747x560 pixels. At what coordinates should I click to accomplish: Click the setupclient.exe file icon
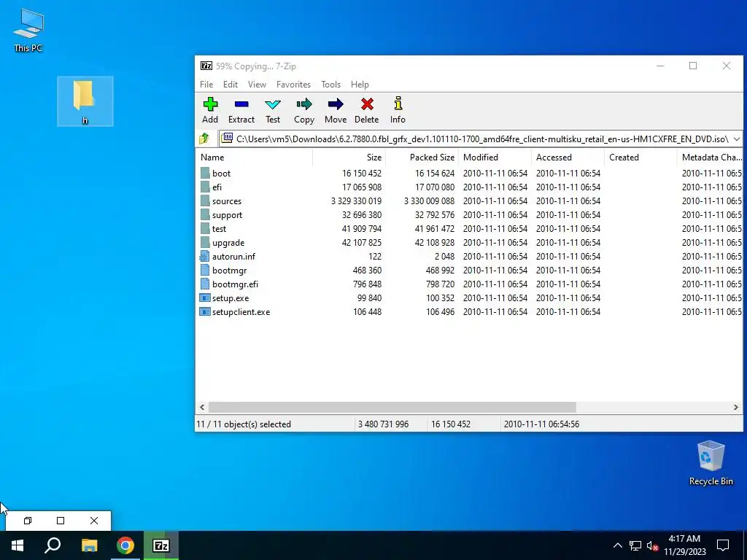tap(205, 311)
